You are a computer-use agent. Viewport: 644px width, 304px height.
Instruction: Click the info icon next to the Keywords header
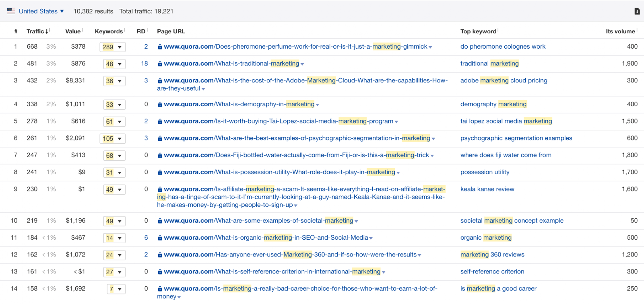click(125, 30)
